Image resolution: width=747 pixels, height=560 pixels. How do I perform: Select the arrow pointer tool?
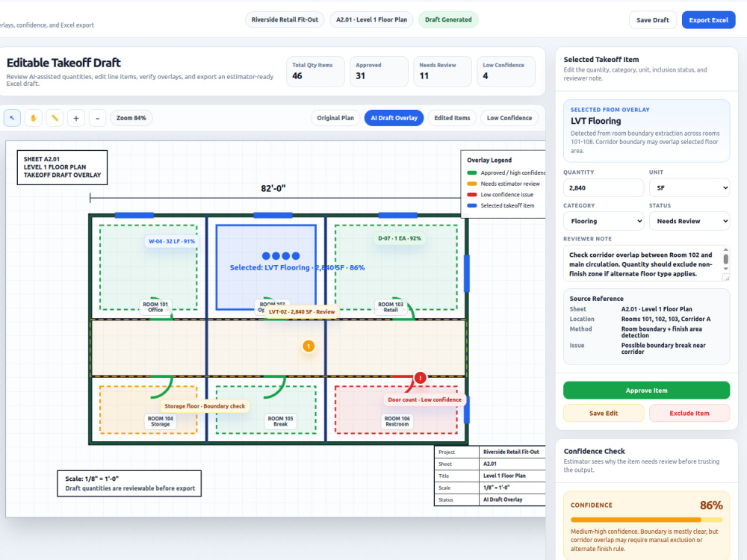(x=13, y=118)
